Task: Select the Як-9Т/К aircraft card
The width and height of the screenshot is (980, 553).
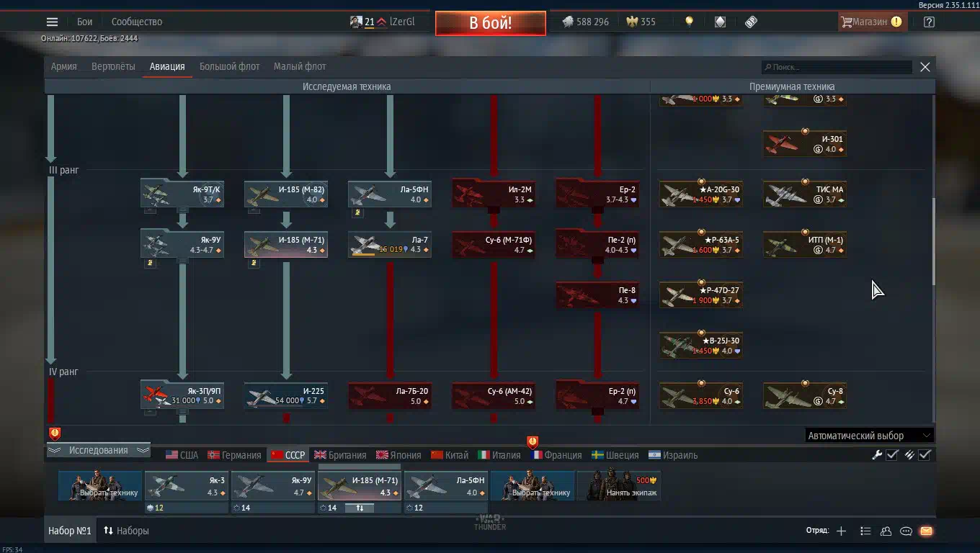Action: (182, 194)
